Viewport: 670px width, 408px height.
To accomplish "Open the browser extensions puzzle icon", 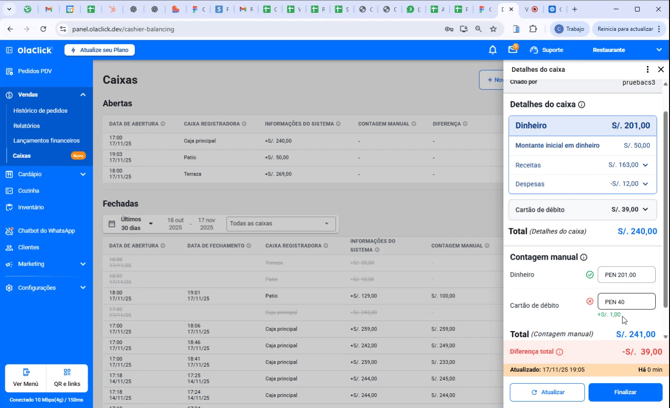I will click(x=533, y=29).
